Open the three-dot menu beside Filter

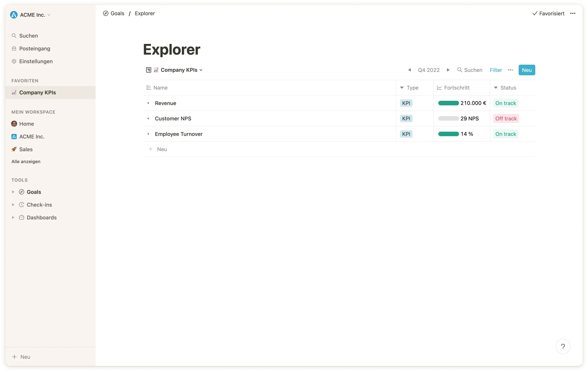coord(510,70)
